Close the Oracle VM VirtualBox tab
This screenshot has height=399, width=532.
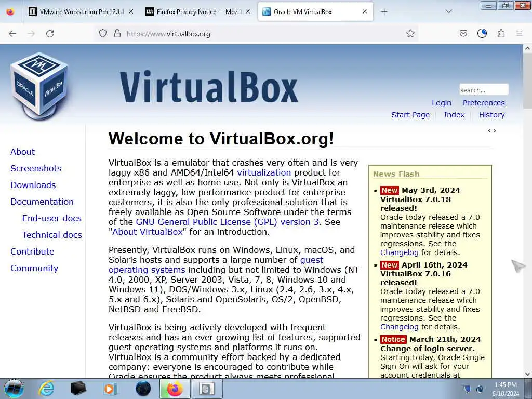(x=365, y=12)
